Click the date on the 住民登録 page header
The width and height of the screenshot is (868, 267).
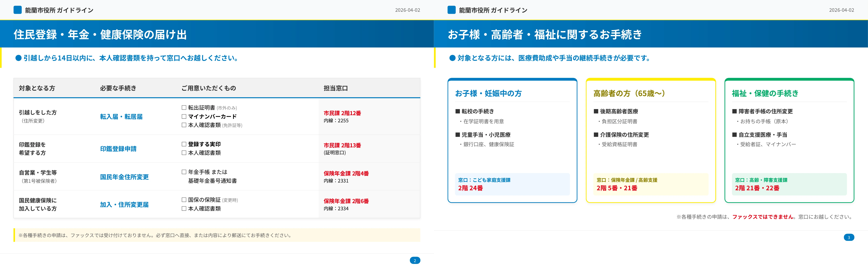coord(408,10)
